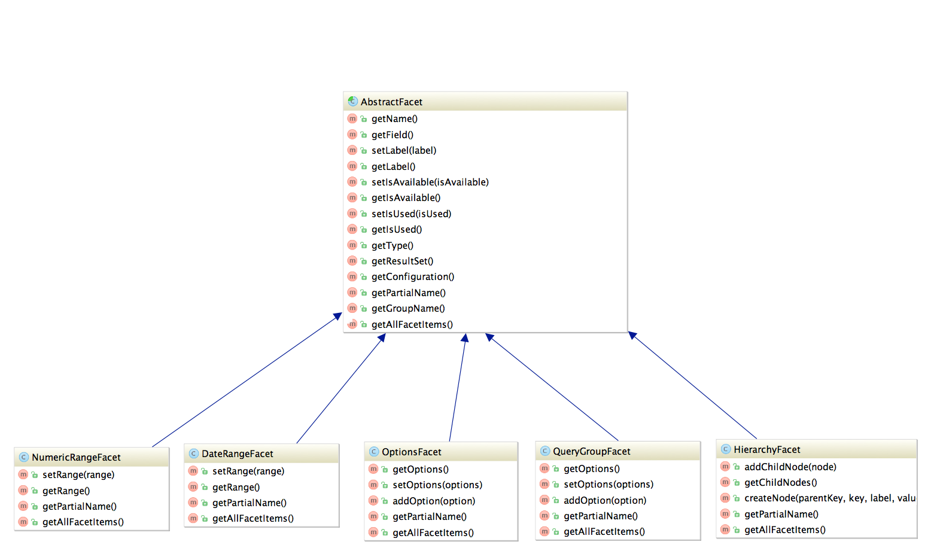This screenshot has width=943, height=560.
Task: Click the QueryGroupFacet class icon
Action: (545, 451)
